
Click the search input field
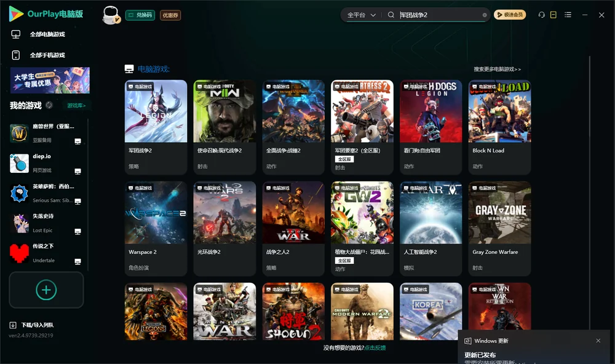click(440, 15)
